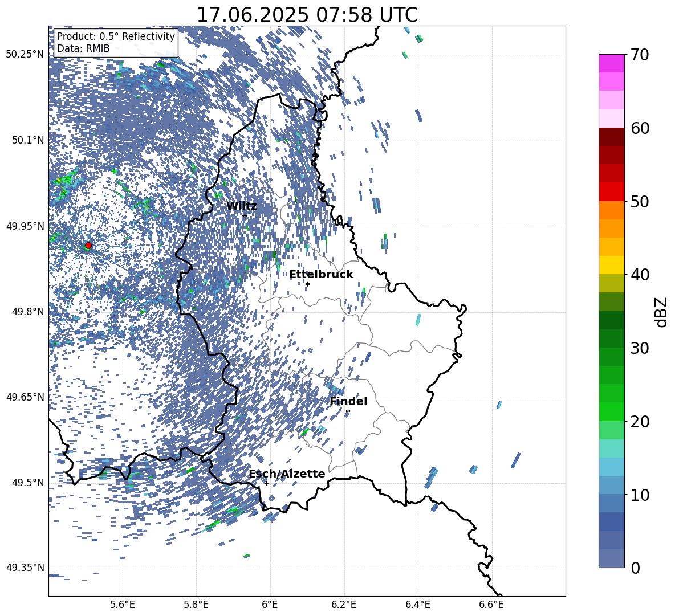Click the bright red colorbar segment above 50
The width and height of the screenshot is (675, 616).
point(611,192)
